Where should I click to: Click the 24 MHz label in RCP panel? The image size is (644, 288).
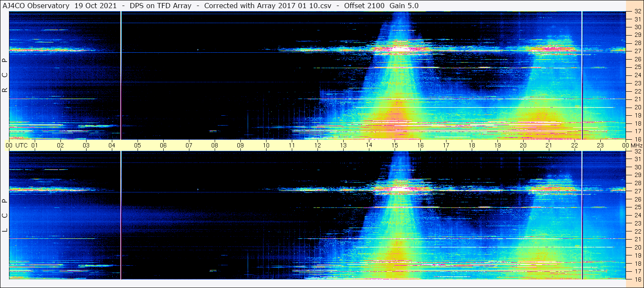[637, 75]
